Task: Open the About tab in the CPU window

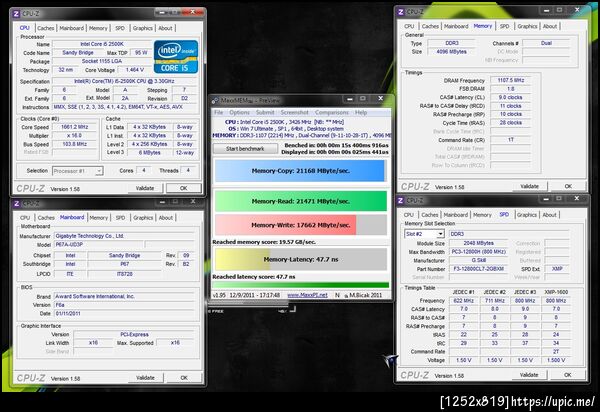Action: (x=165, y=28)
